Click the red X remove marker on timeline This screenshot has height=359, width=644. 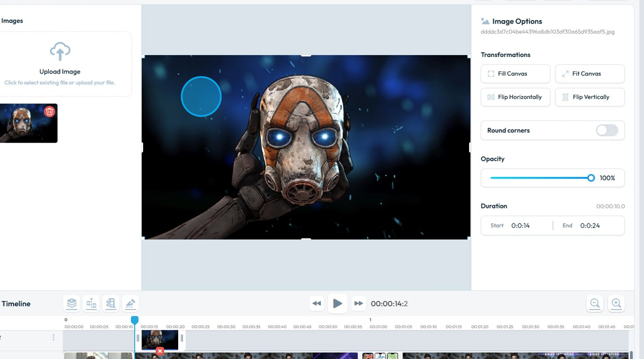click(160, 351)
